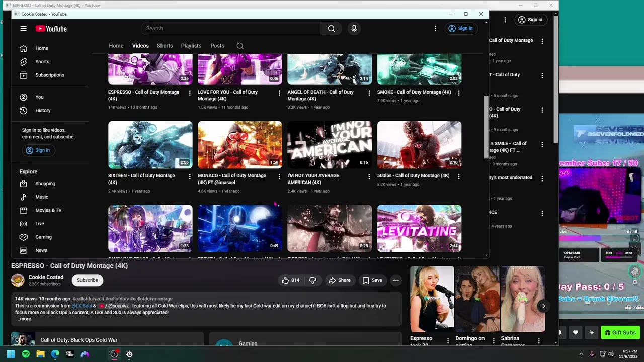This screenshot has height=362, width=644.
Task: Open Spotify from the taskbar
Action: tap(26, 354)
